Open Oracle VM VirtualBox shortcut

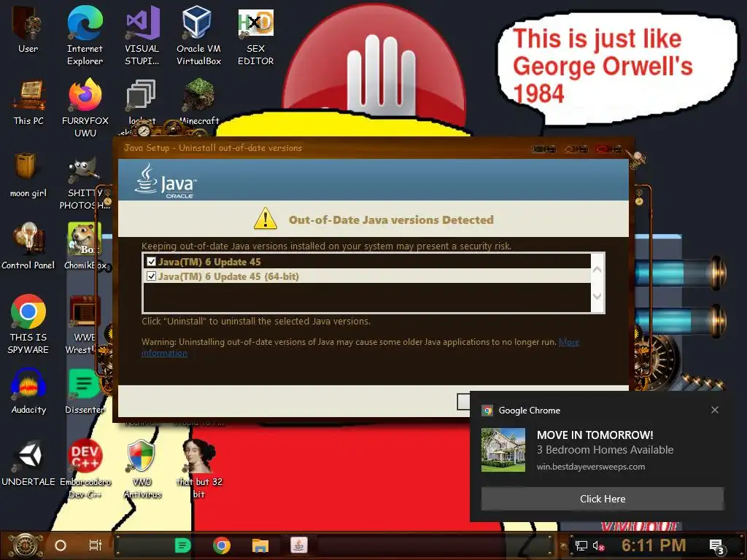pyautogui.click(x=198, y=35)
